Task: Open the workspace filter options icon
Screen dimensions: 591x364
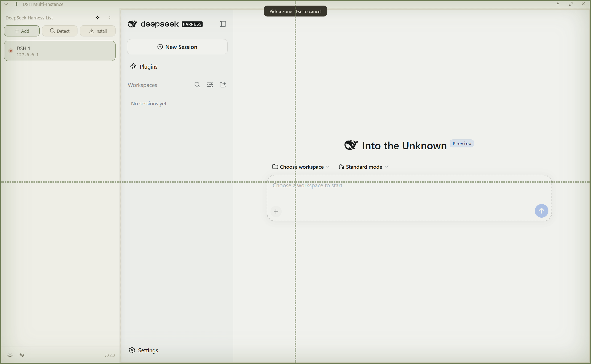Action: (210, 85)
